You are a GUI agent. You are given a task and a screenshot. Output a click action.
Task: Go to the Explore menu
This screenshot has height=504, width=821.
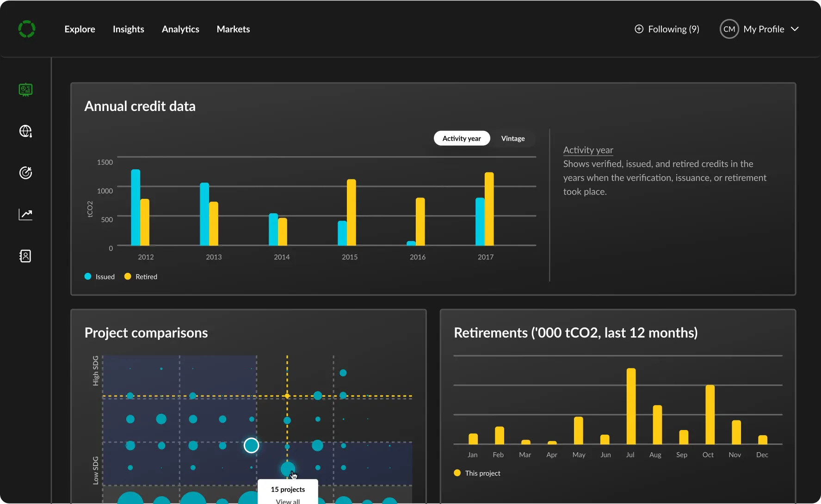point(80,29)
